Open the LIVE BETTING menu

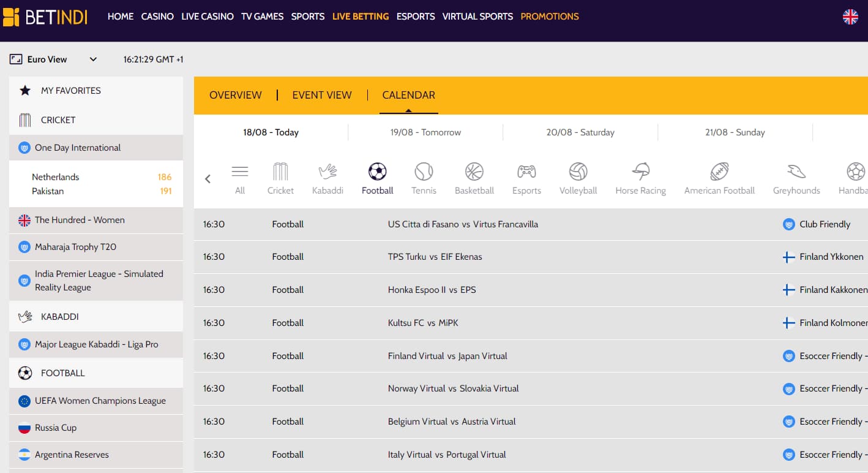(361, 17)
